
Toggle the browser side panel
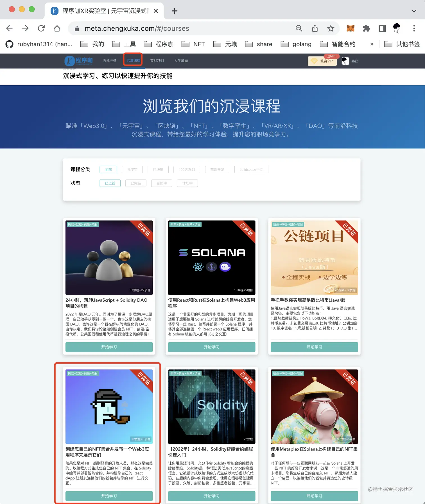pos(382,28)
